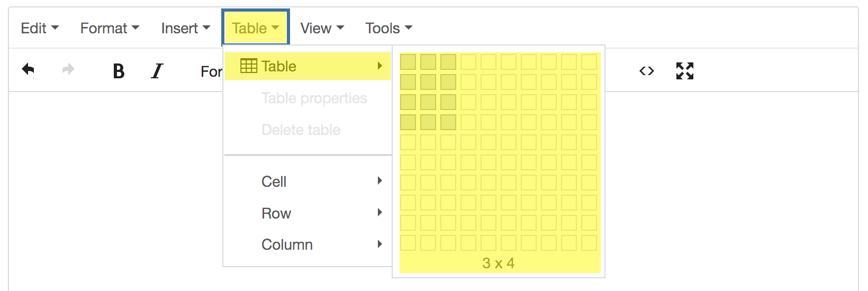The height and width of the screenshot is (291, 868).
Task: Click the undo arrow icon
Action: (28, 70)
